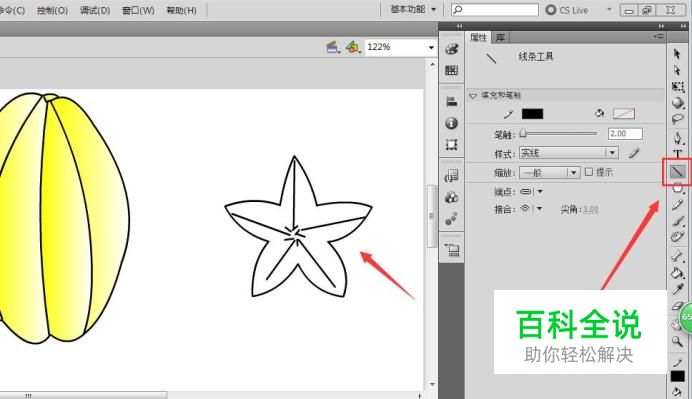Open the CS Live dropdown arrow
Image resolution: width=692 pixels, height=399 pixels.
pyautogui.click(x=609, y=9)
